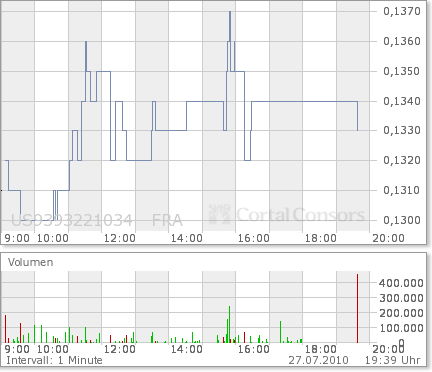Click the 300.000 volume axis label

tap(401, 298)
